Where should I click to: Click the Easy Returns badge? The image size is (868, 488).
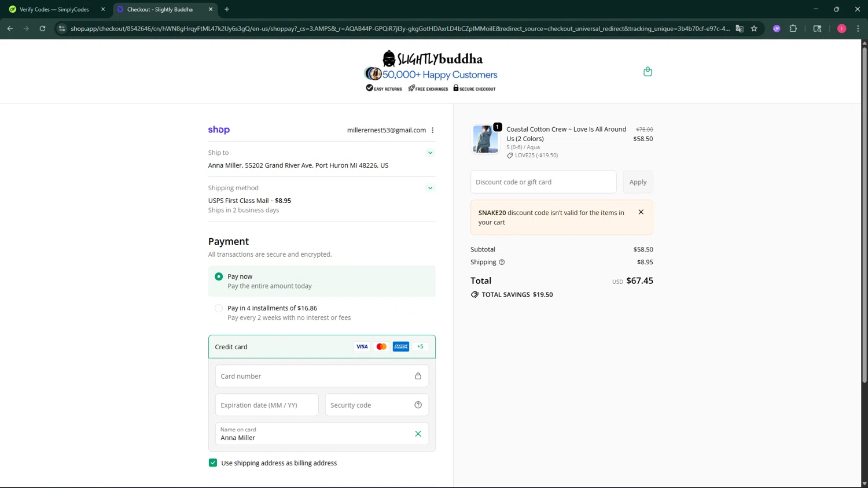[x=384, y=88]
